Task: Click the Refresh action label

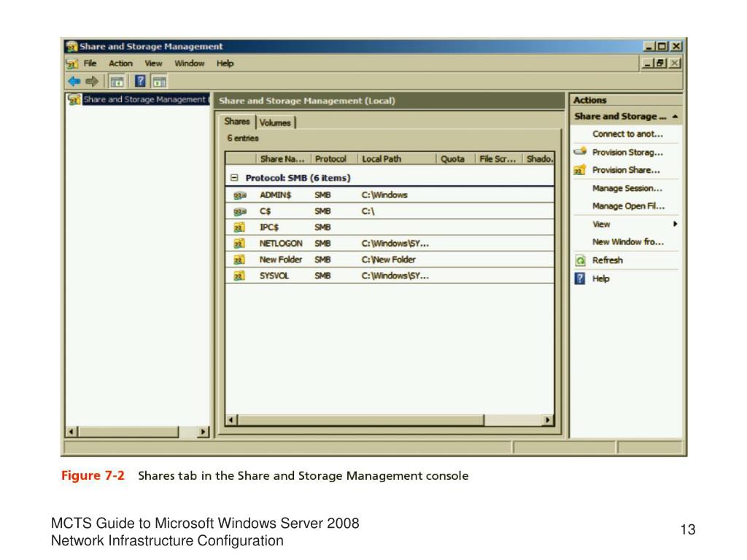Action: pos(608,260)
